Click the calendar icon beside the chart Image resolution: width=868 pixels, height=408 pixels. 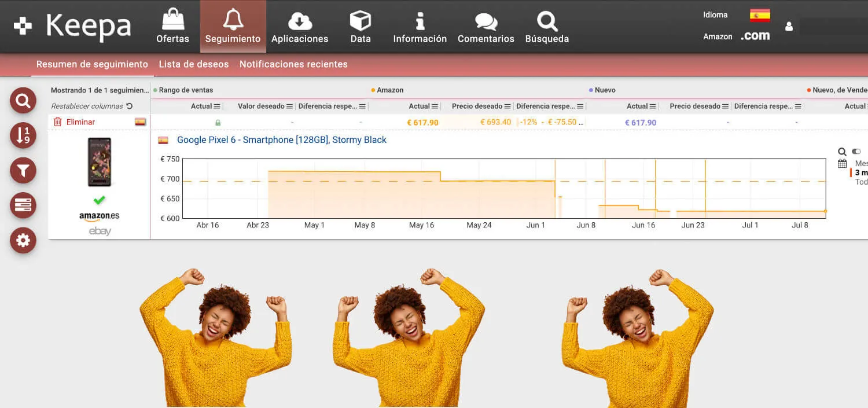coord(842,164)
